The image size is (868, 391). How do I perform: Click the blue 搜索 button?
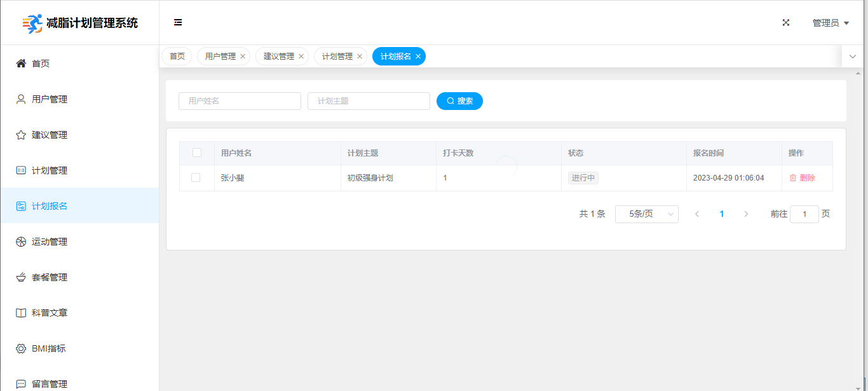tap(459, 101)
